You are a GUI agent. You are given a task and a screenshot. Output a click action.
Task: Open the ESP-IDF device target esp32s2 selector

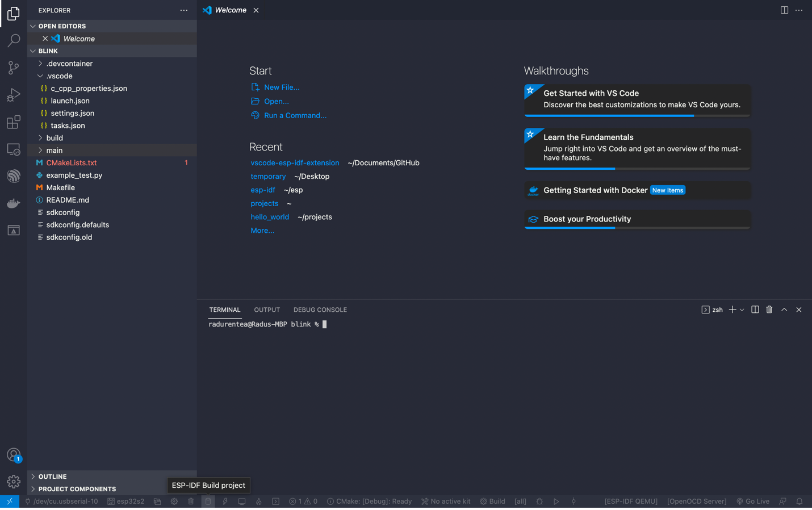[x=125, y=501]
